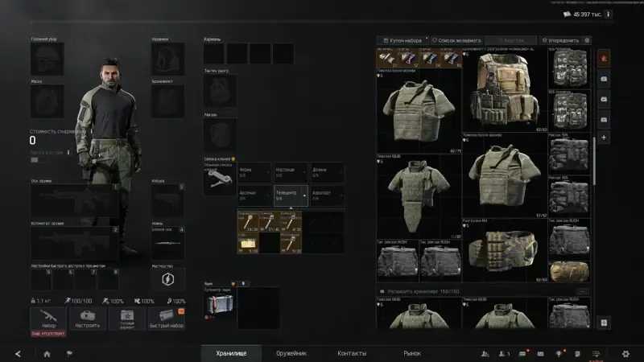Screen dimensions: 644x362
Task: Expand the Долина key group
Action: 327,172
